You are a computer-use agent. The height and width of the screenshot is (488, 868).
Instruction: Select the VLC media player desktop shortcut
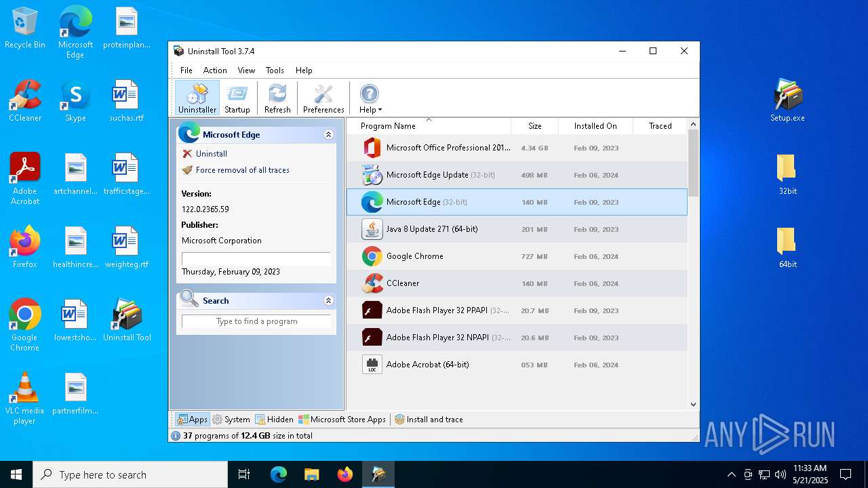tap(25, 399)
